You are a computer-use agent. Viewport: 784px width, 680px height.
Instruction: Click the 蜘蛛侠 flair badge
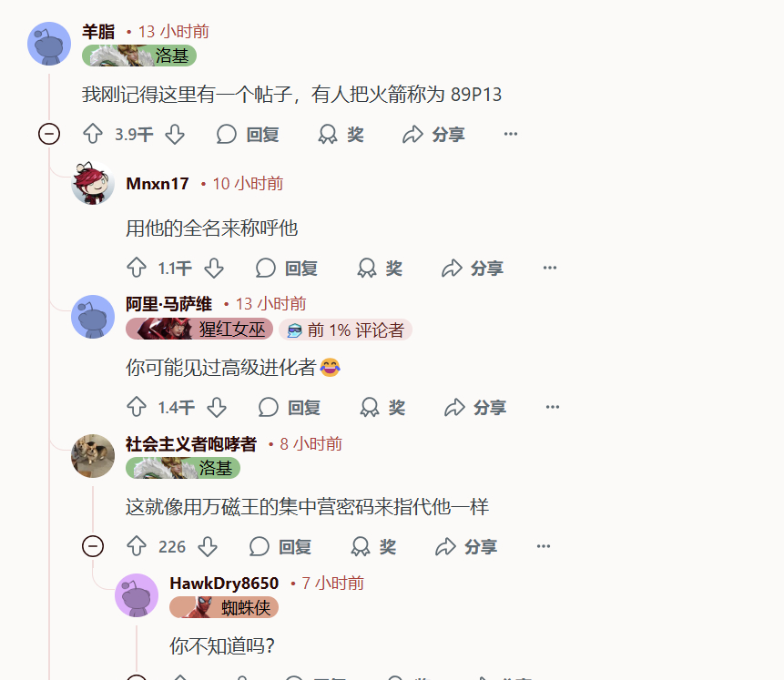coord(224,607)
